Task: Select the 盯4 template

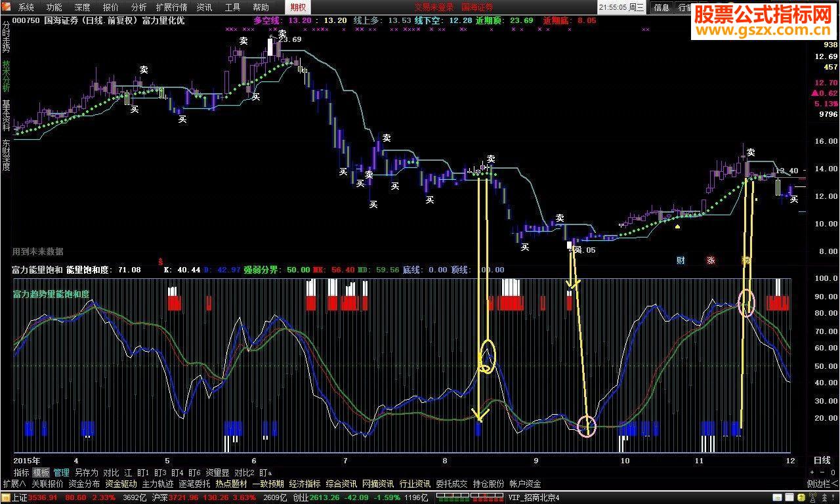Action: [x=177, y=472]
